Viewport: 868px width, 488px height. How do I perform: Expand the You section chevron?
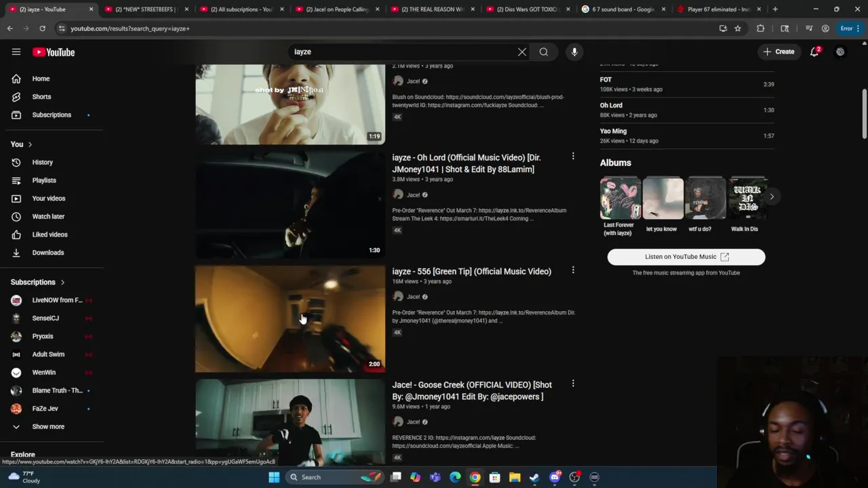coord(30,144)
